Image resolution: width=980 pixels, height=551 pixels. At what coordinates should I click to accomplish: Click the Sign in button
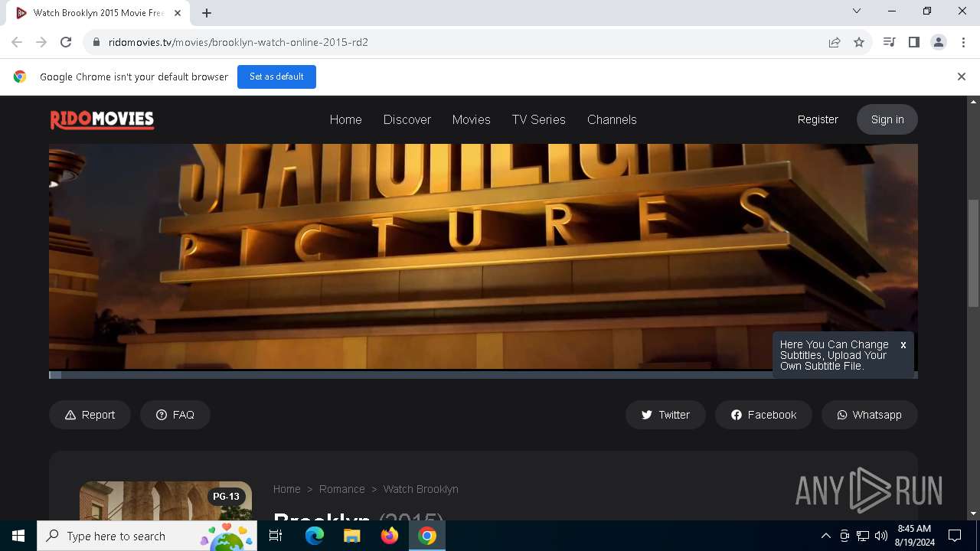click(887, 119)
